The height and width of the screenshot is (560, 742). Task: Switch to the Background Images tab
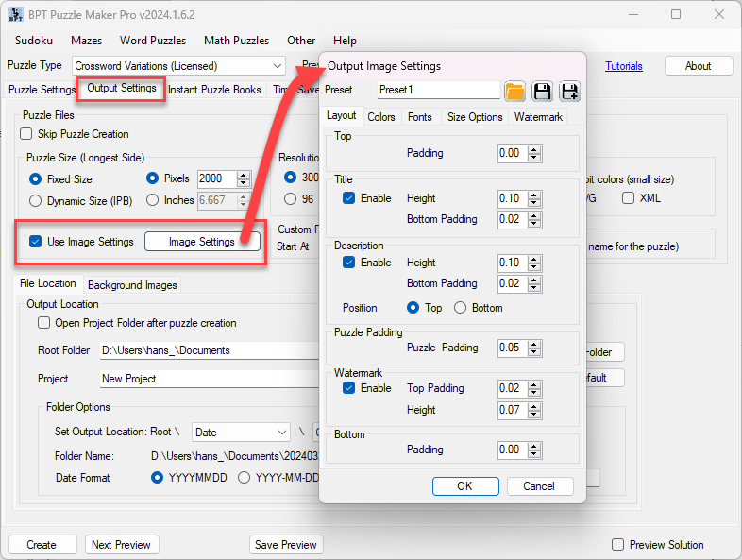(132, 284)
